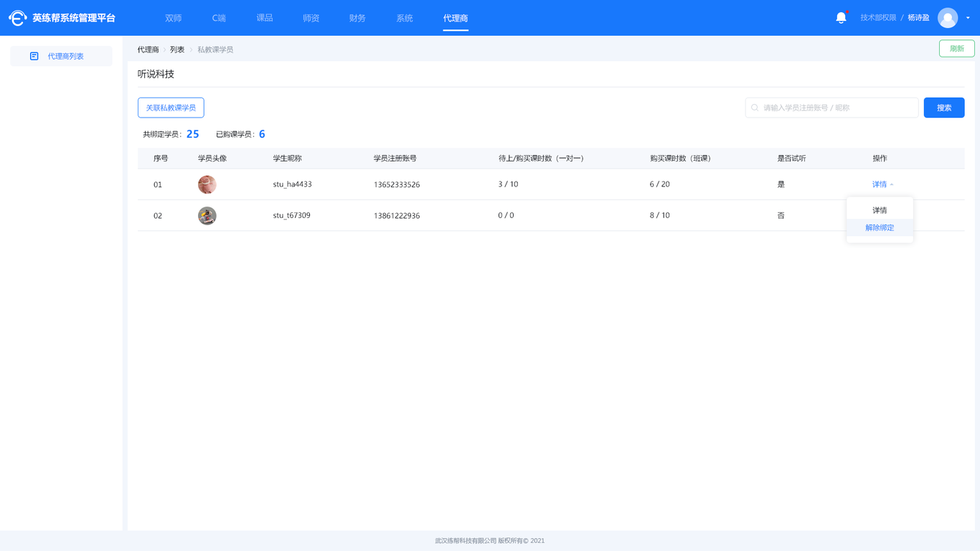
Task: Click the 购买课时数（班课） column header
Action: point(680,158)
